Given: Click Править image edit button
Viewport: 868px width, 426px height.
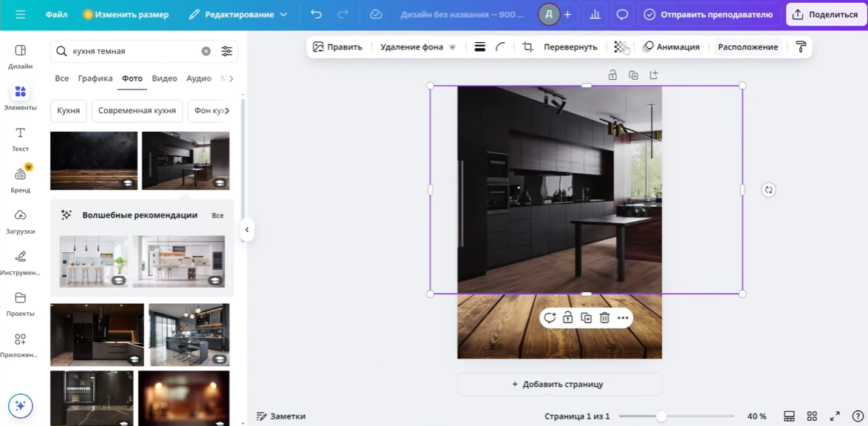Looking at the screenshot, I should [x=338, y=47].
